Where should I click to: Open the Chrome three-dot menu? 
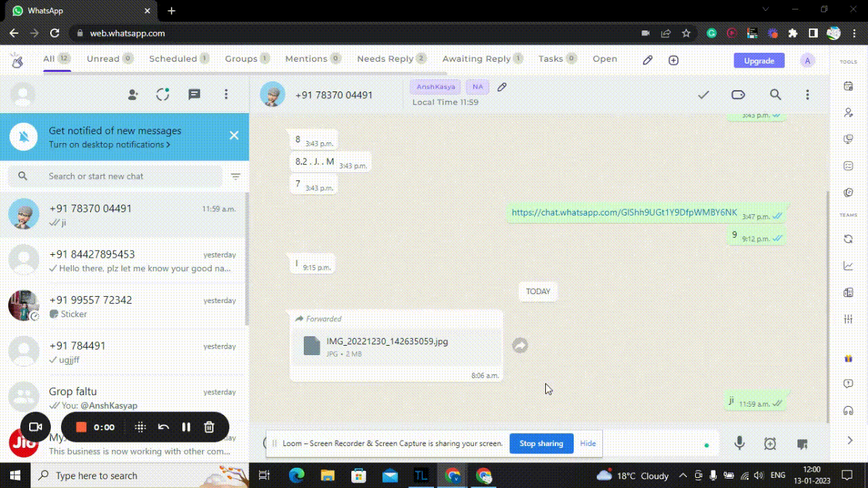(853, 33)
